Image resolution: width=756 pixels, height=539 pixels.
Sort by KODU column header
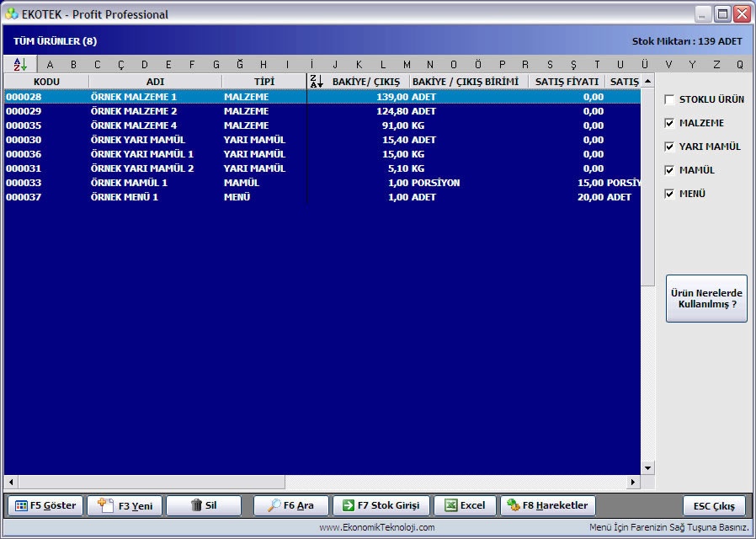click(x=46, y=82)
